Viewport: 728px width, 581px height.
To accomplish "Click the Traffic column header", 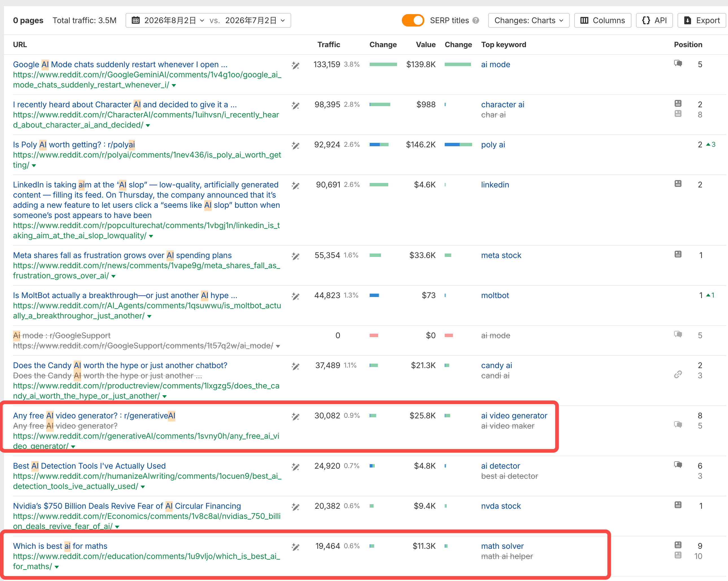I will pyautogui.click(x=329, y=45).
